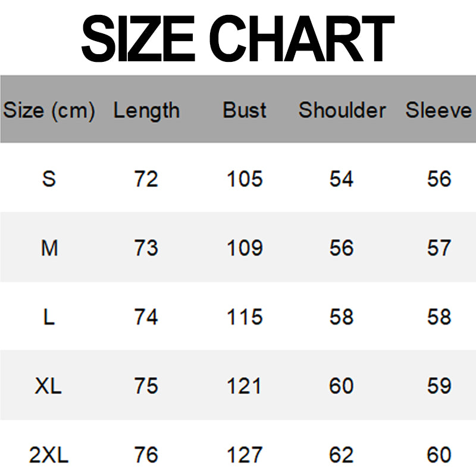
Task: Select the Length column header
Action: (146, 110)
